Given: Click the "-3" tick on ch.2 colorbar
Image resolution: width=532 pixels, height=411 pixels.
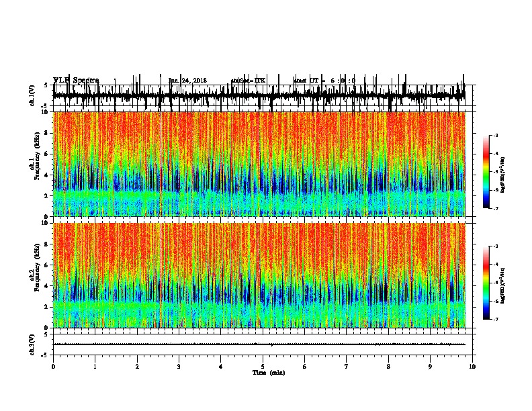Looking at the screenshot, I should point(495,246).
